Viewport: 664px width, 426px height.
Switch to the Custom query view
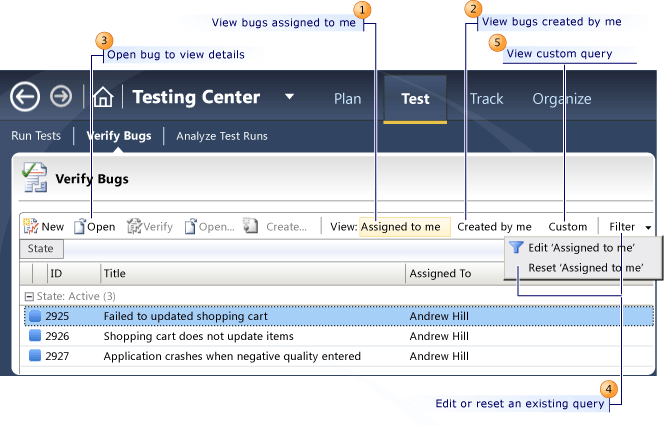[567, 227]
